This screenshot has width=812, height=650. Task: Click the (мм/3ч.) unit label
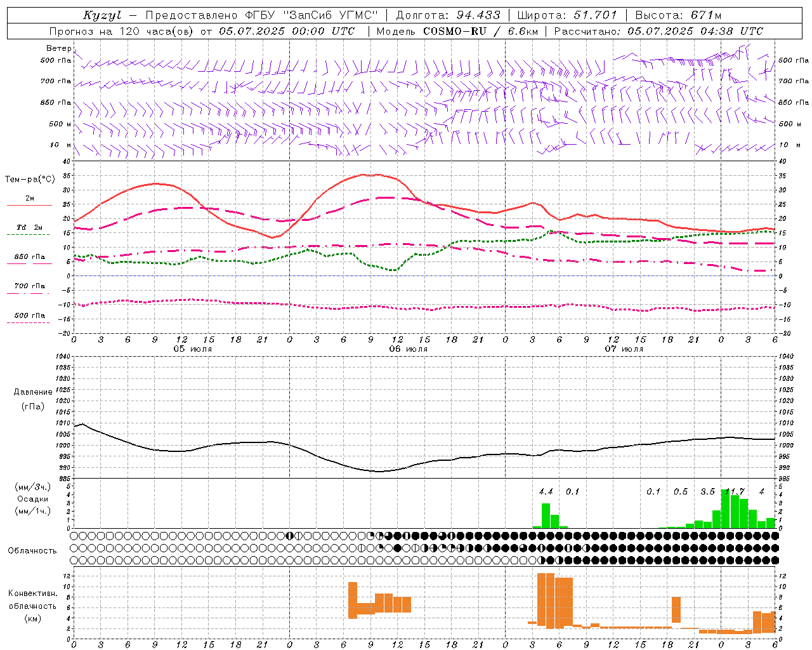pos(32,487)
